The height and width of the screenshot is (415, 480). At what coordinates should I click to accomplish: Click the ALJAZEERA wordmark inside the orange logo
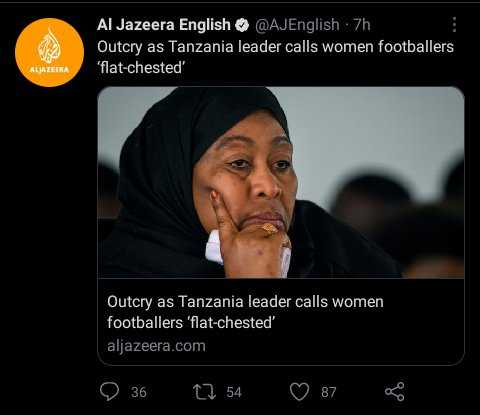click(x=49, y=70)
